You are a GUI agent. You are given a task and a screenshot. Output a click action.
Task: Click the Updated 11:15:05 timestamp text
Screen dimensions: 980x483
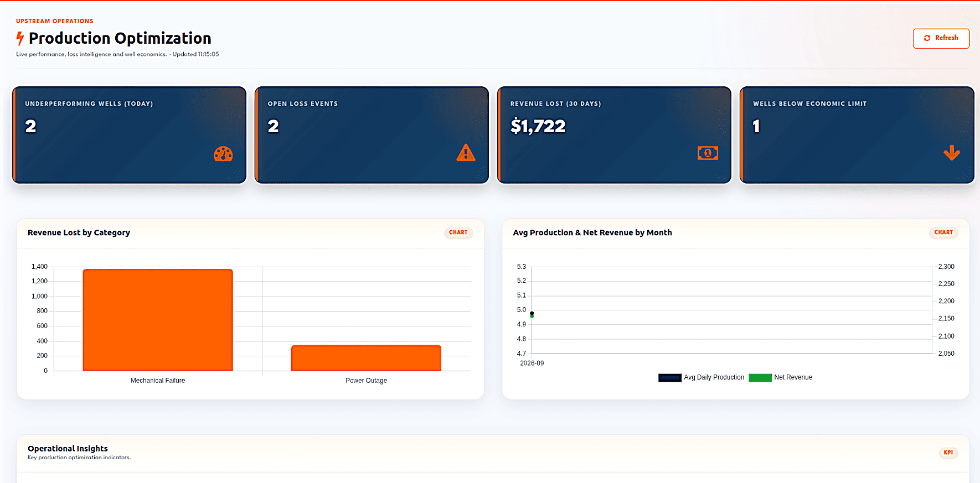(x=195, y=54)
